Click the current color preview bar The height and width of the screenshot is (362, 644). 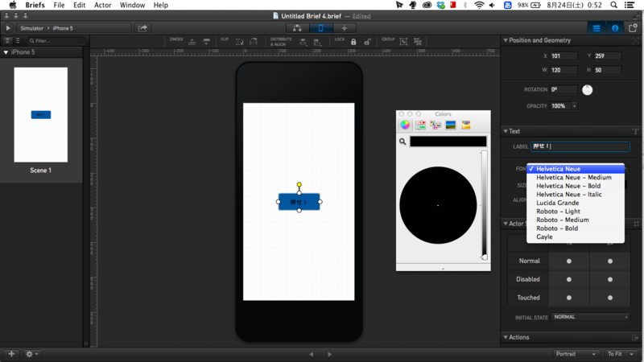448,142
